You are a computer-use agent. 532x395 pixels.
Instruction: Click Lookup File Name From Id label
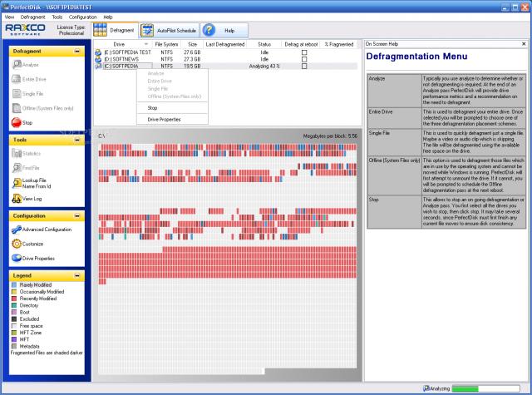pyautogui.click(x=37, y=183)
